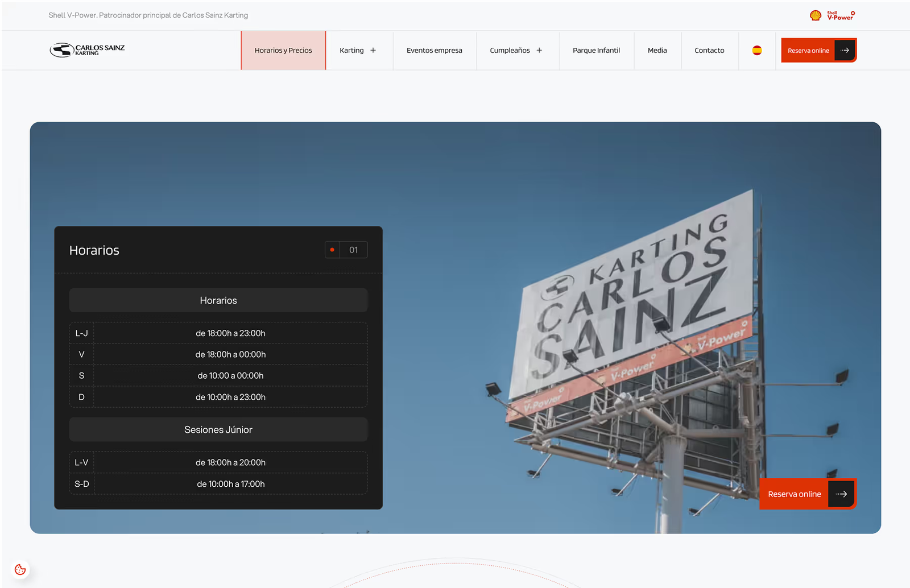
Task: Expand the Karting menu plus sign
Action: [x=373, y=50]
